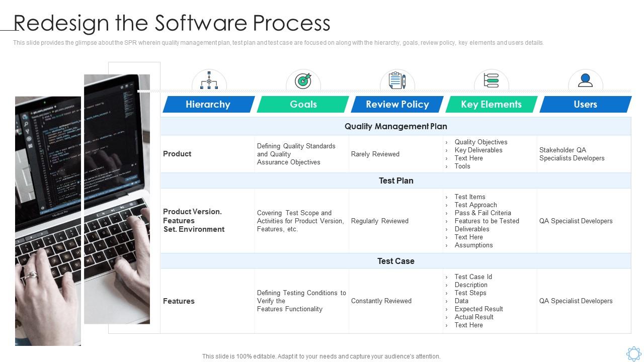Select the laptop photo on the left
Screen dimensions: 644x362
tap(48, 219)
